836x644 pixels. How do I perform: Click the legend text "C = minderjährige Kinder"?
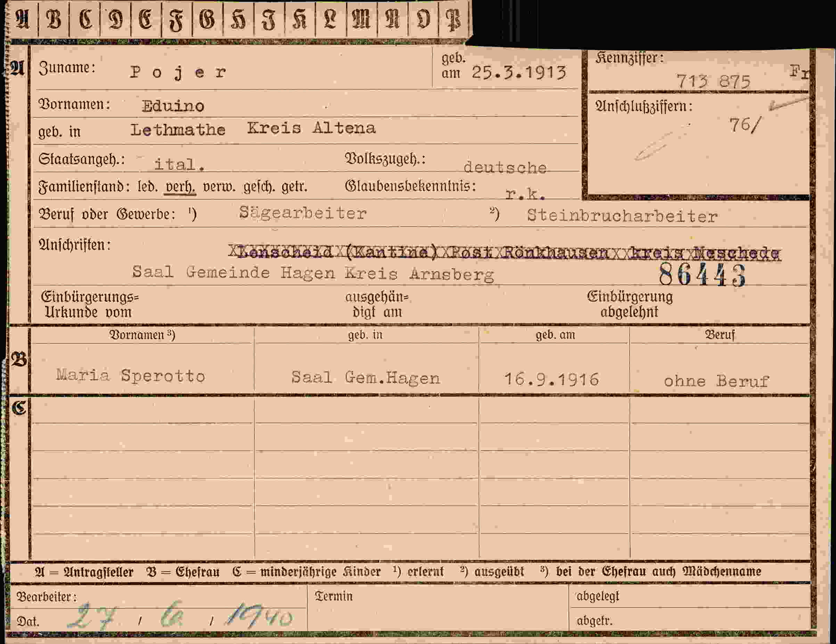click(306, 572)
